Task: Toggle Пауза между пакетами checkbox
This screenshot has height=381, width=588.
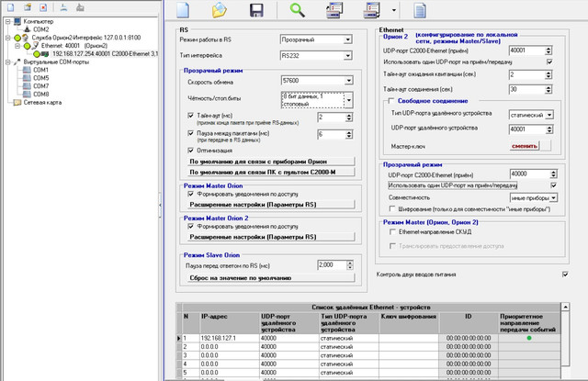Action: (x=190, y=133)
